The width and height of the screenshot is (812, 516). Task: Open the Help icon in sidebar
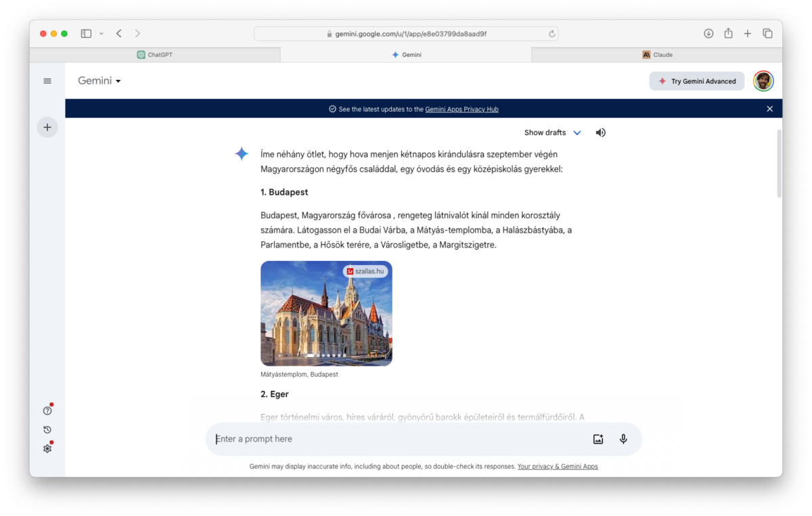(47, 411)
